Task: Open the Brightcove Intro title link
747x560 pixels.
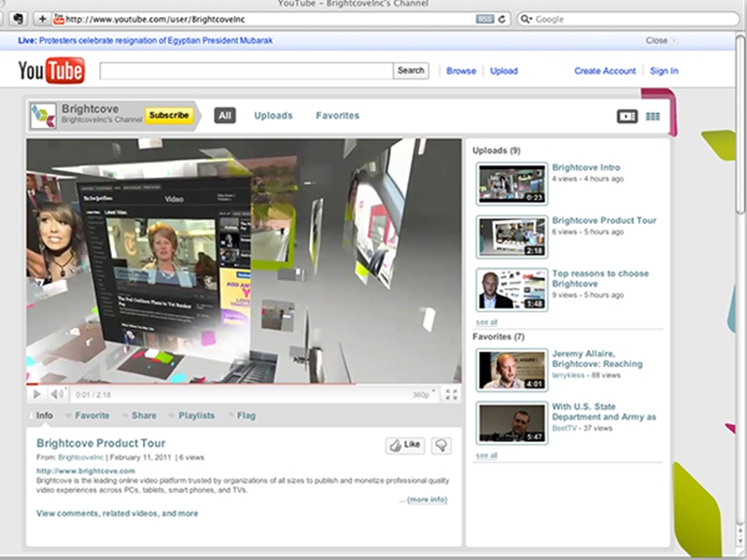Action: [586, 168]
